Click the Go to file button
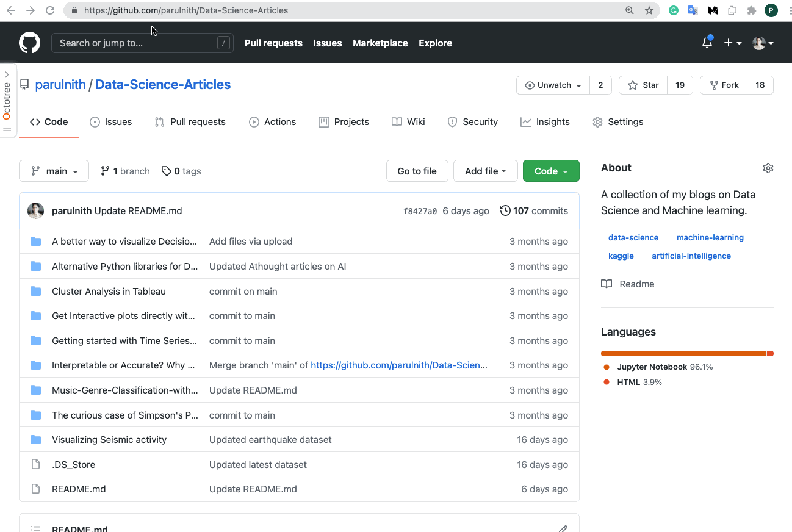The width and height of the screenshot is (792, 532). click(x=417, y=171)
